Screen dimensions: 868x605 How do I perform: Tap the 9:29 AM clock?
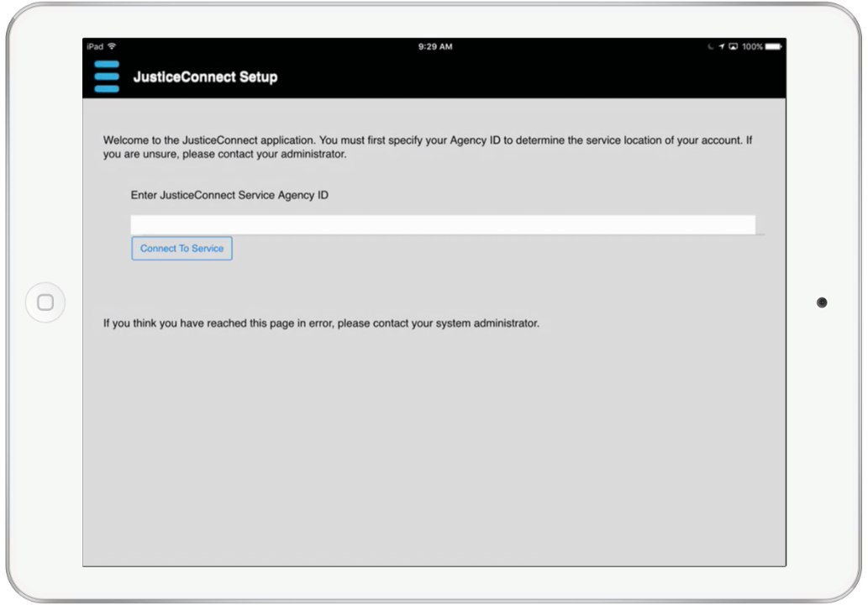coord(435,46)
